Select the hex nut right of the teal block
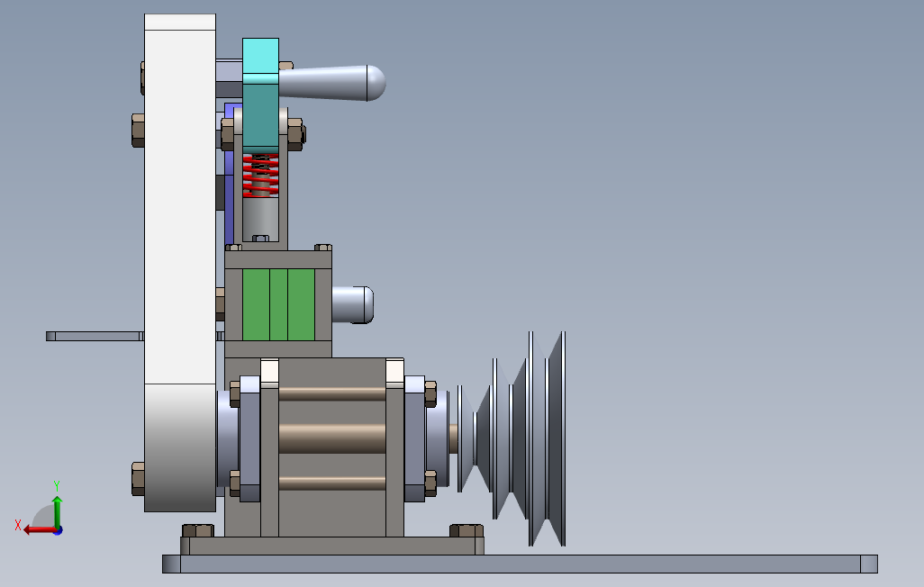 295,134
